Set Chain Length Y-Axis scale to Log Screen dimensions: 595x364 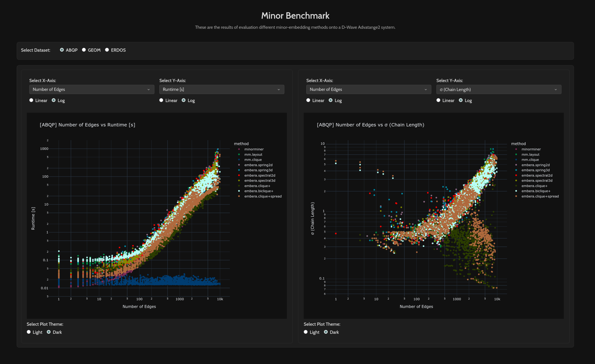point(461,100)
